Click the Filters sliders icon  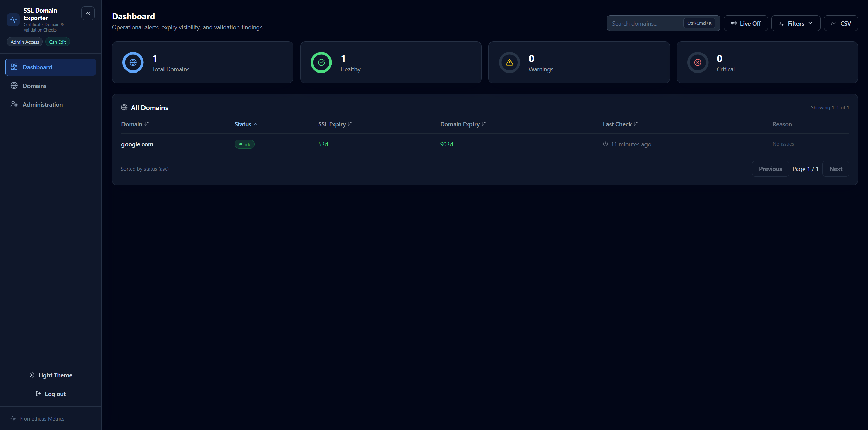click(x=782, y=23)
